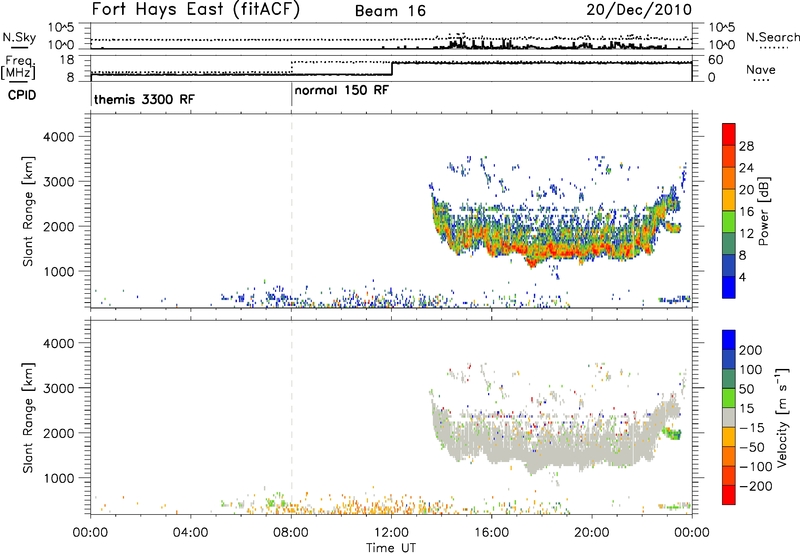
Task: Click the "Velocity [m s-1]" colorbar title
Action: tap(782, 417)
